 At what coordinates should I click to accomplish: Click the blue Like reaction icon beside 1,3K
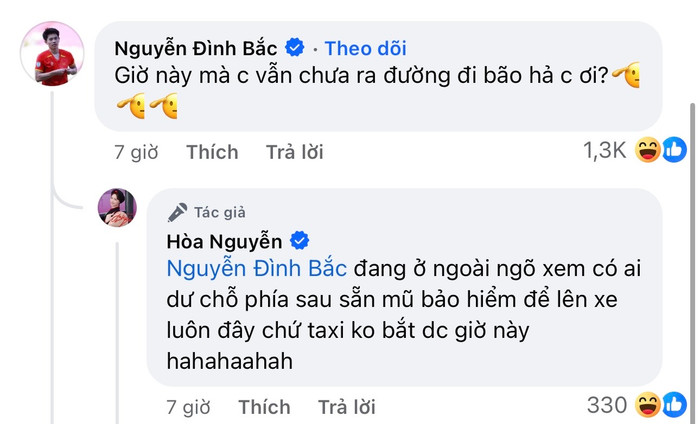coord(674,150)
